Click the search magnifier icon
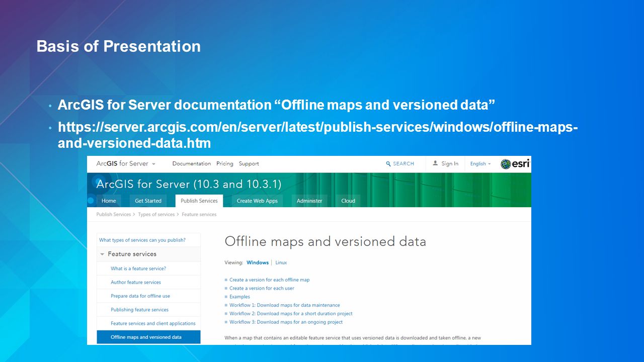This screenshot has height=362, width=644. coord(388,164)
